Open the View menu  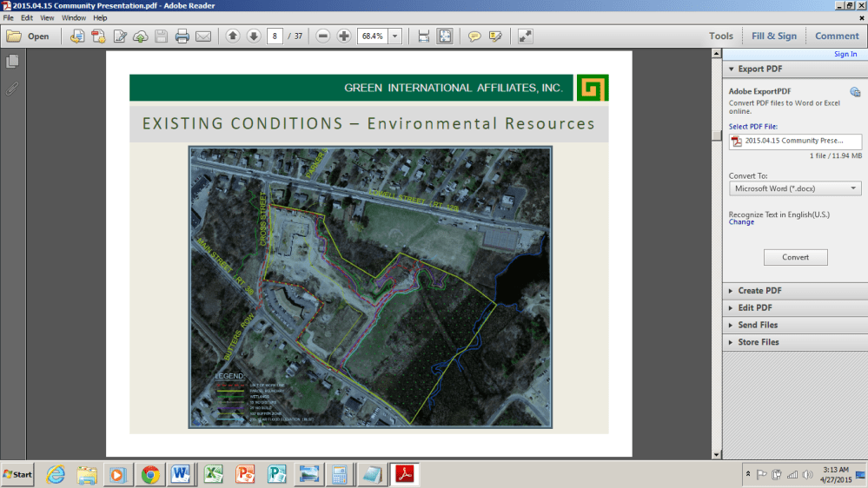pos(47,17)
